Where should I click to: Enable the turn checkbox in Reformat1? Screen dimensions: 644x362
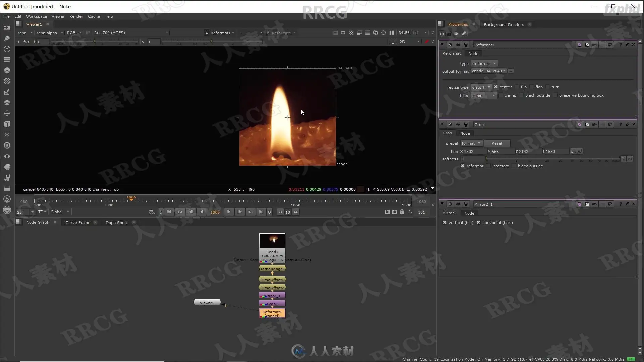(x=548, y=87)
